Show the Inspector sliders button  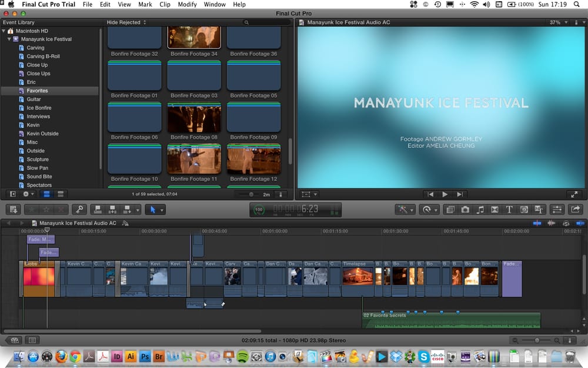coord(557,210)
